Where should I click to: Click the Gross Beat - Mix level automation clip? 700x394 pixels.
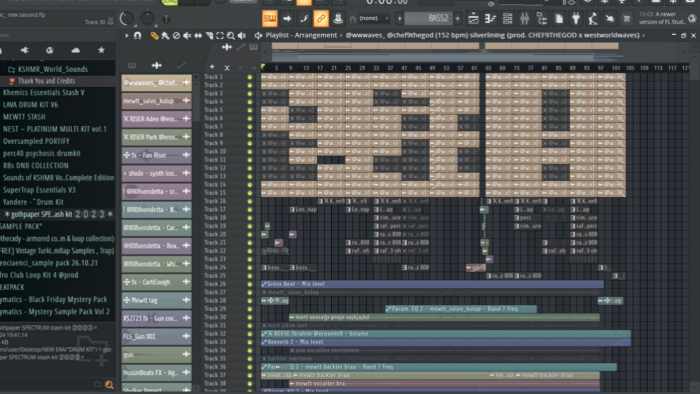pyautogui.click(x=432, y=284)
